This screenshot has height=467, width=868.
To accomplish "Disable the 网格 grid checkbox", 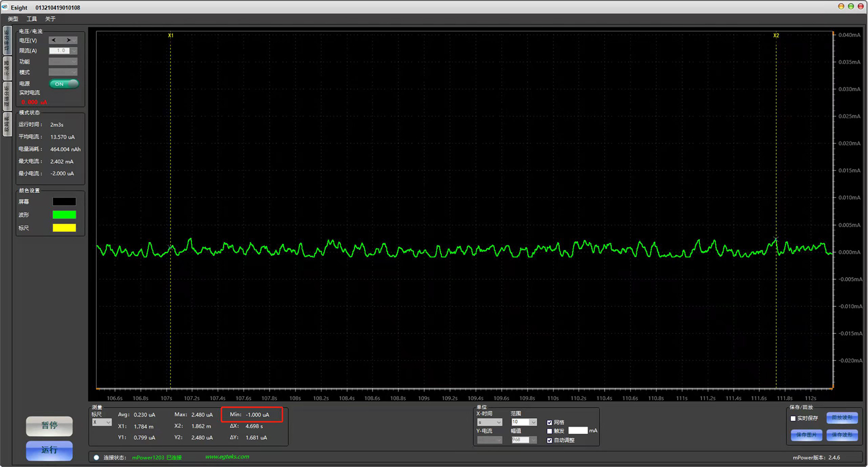I will (550, 423).
